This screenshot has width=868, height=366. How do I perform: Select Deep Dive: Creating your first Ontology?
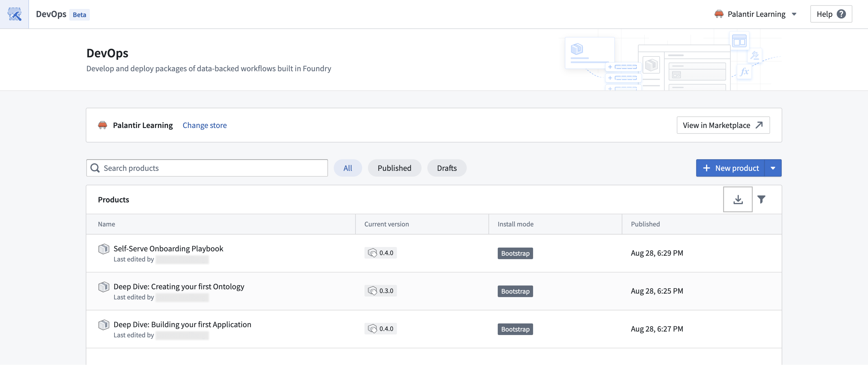pos(178,286)
